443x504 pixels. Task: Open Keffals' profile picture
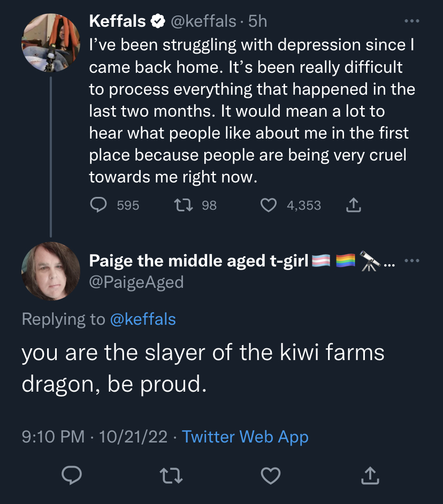pos(51,42)
